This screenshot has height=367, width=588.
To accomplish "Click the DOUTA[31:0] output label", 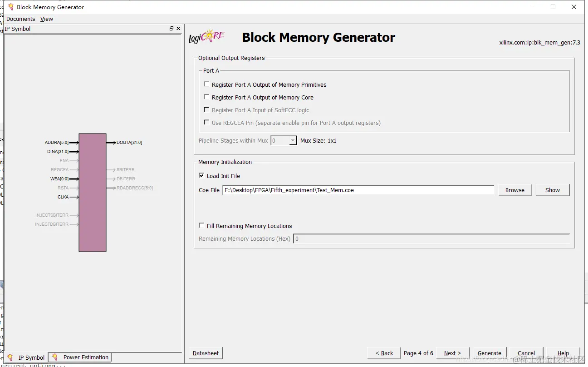I will [x=129, y=143].
